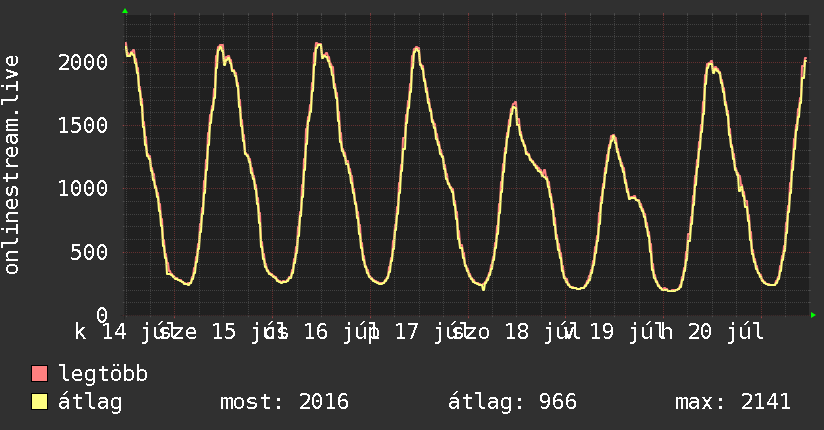Click the green arrow ending the X axis

[813, 315]
